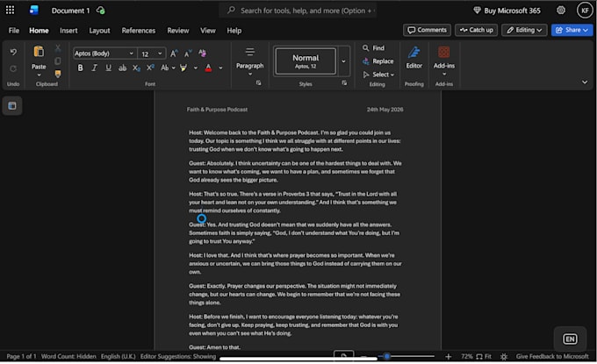Image resolution: width=597 pixels, height=364 pixels.
Task: Open the Help tab
Action: 234,31
